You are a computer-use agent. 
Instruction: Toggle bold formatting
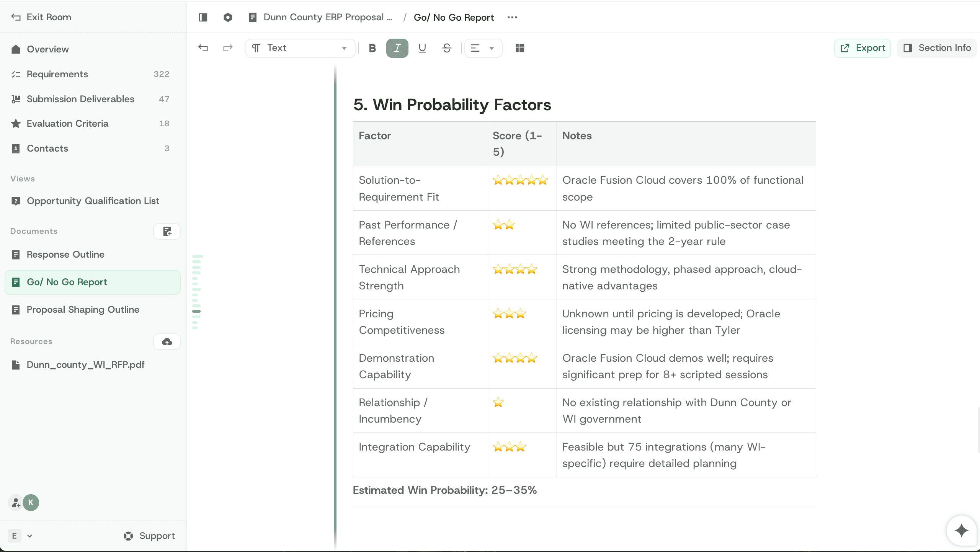tap(372, 48)
